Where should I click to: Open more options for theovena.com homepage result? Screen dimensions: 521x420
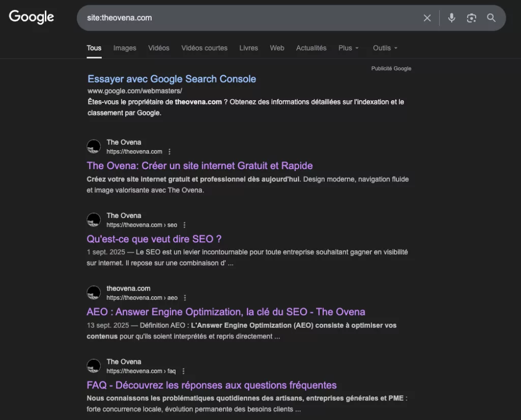tap(169, 152)
